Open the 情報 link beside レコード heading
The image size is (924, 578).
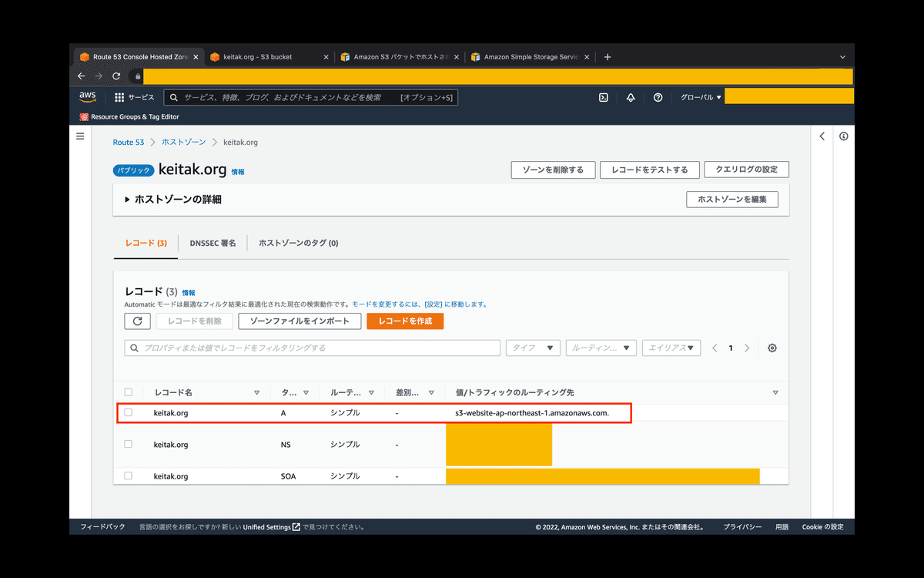pos(189,293)
